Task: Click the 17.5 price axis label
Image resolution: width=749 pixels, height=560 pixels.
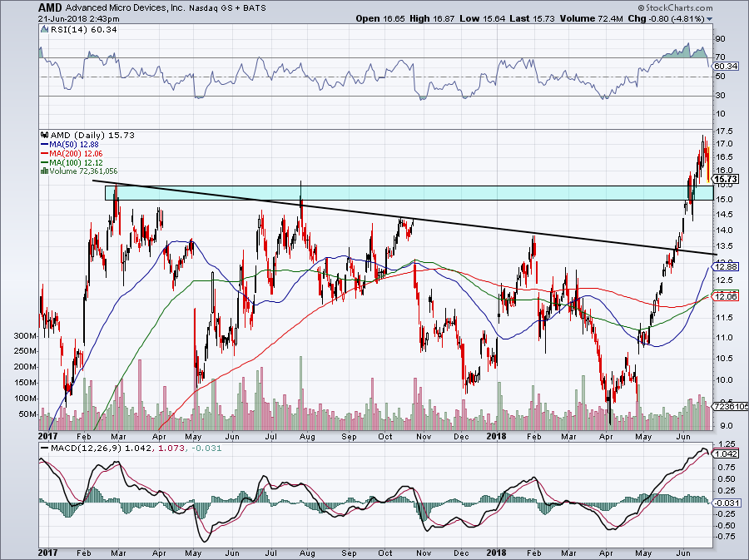Action: pyautogui.click(x=722, y=131)
